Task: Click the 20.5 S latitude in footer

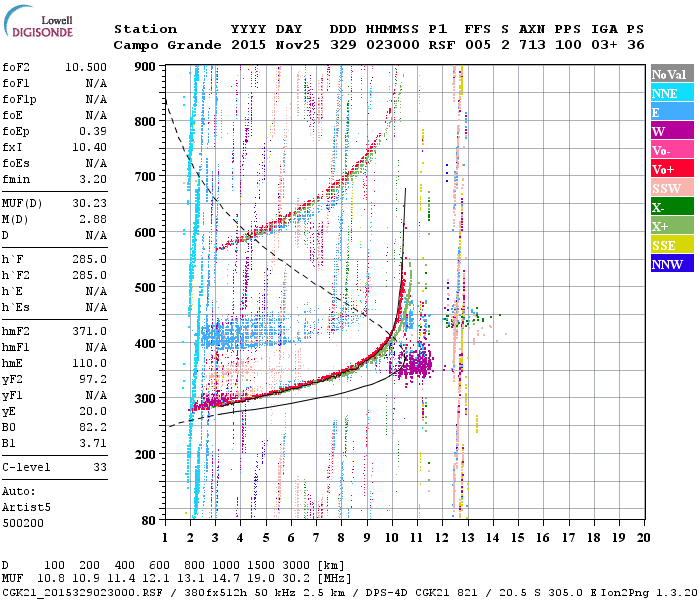Action: [520, 592]
